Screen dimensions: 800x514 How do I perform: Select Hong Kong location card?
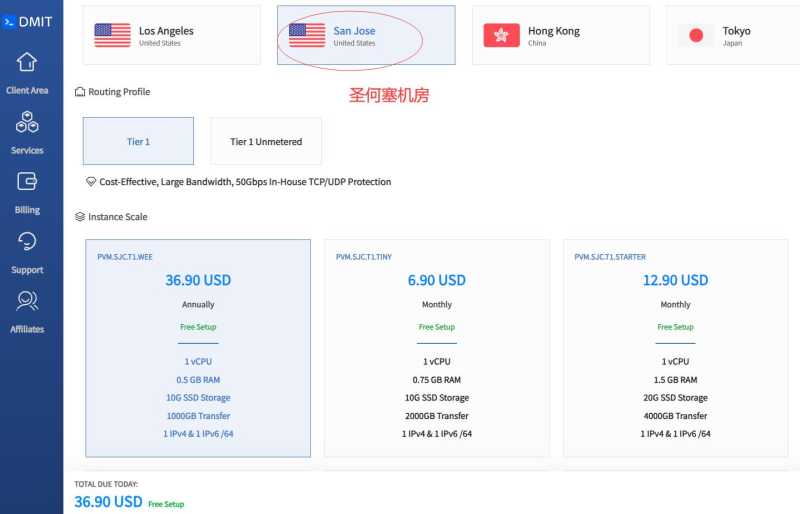click(561, 35)
